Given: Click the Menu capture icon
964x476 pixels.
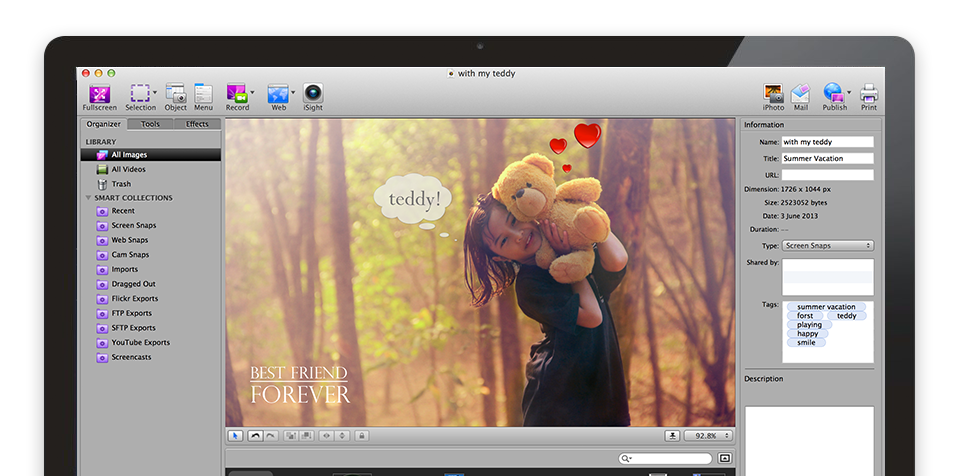Looking at the screenshot, I should click(x=203, y=94).
